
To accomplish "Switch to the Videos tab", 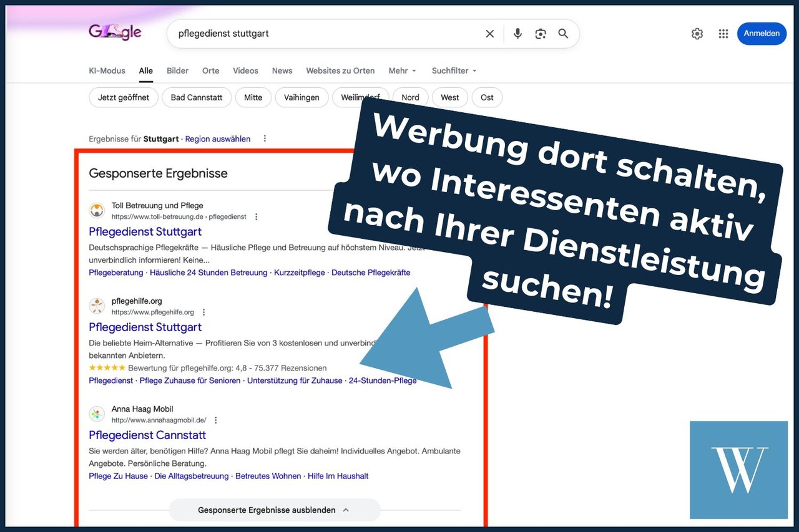I will [x=245, y=70].
